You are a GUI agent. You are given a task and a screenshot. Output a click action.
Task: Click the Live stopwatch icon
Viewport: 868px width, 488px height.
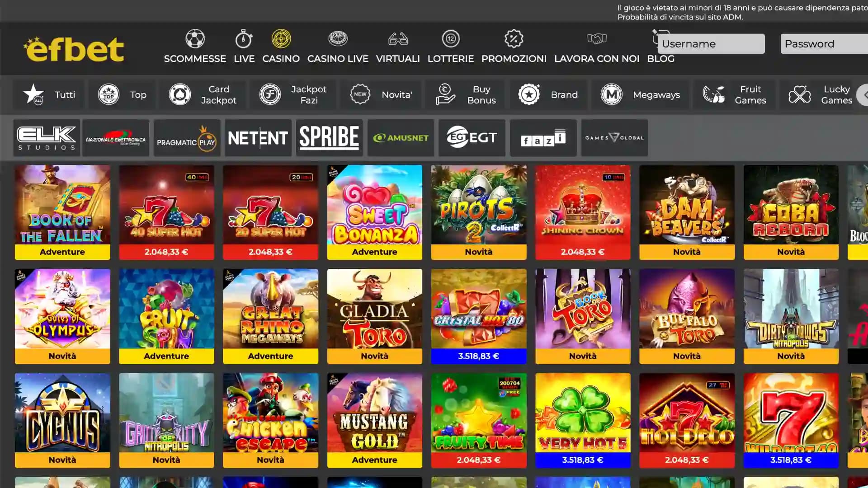pos(244,39)
